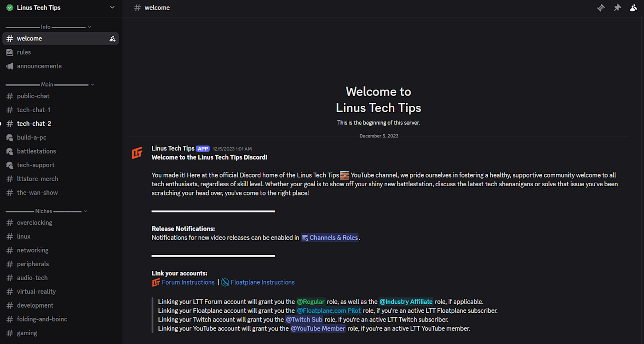Image resolution: width=644 pixels, height=344 pixels.
Task: Click the announcements megaphone icon
Action: (9, 66)
